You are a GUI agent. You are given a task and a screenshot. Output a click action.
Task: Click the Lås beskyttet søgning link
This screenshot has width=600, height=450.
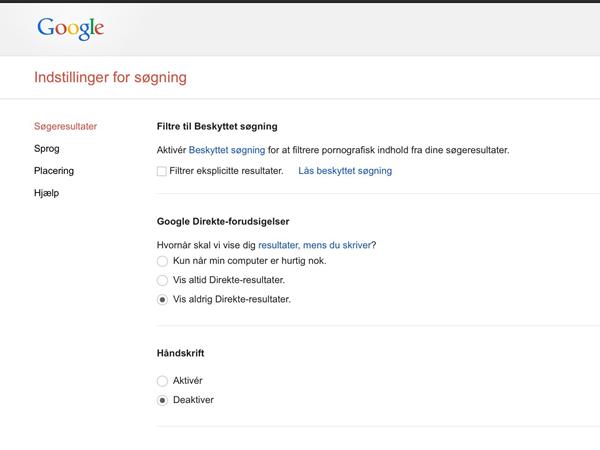[345, 171]
